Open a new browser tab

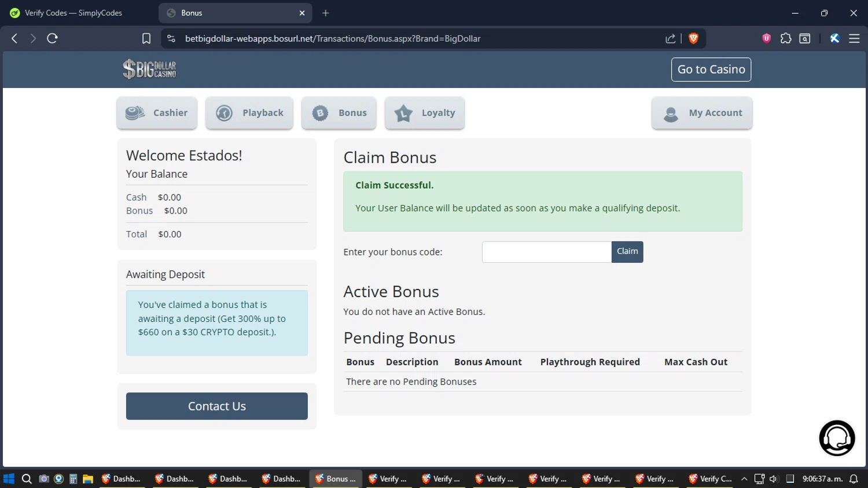coord(326,13)
